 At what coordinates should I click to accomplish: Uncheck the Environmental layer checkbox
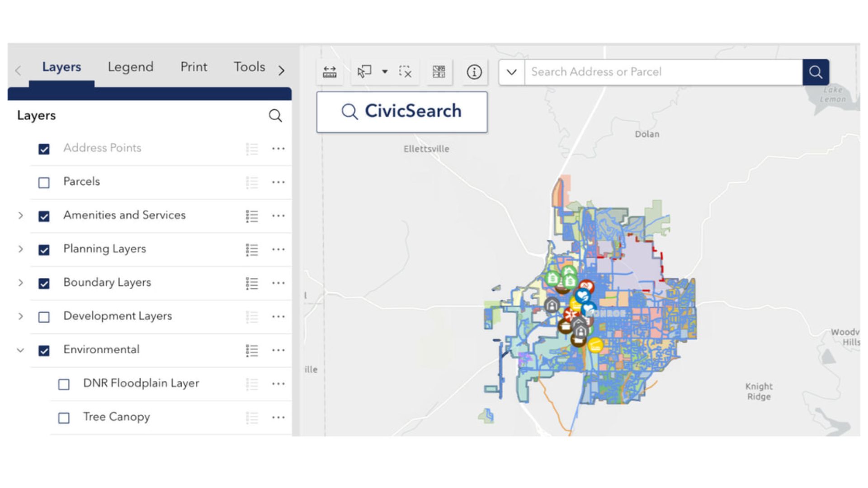point(44,351)
